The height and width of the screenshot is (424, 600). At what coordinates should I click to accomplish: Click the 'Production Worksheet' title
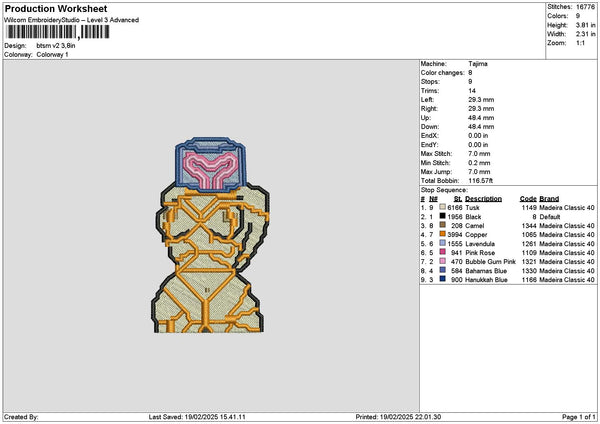coord(56,8)
